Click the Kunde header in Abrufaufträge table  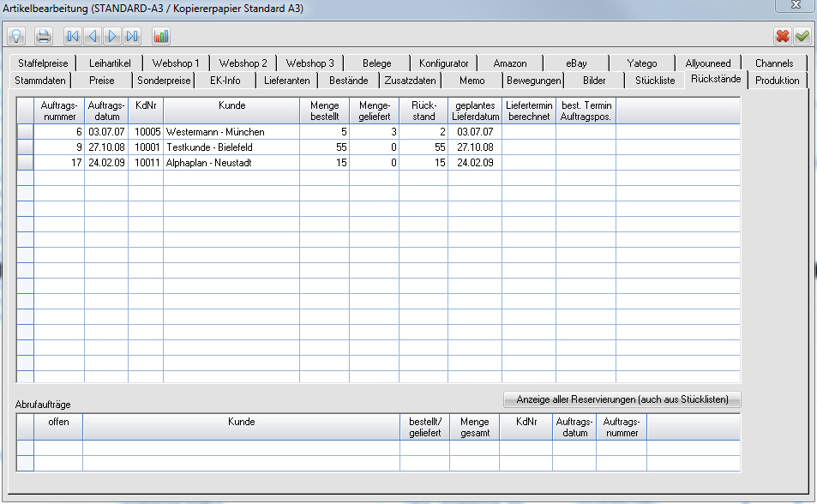pos(241,427)
